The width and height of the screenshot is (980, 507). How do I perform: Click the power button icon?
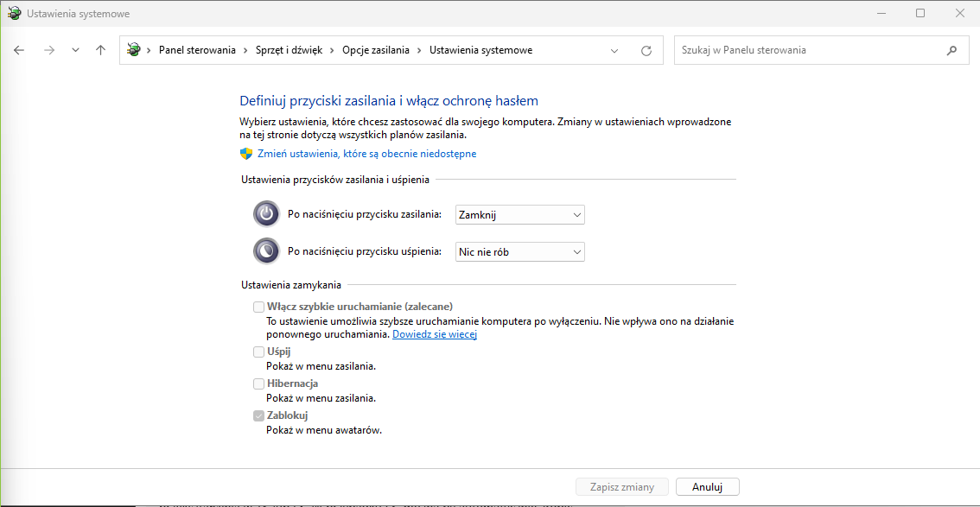tap(266, 214)
